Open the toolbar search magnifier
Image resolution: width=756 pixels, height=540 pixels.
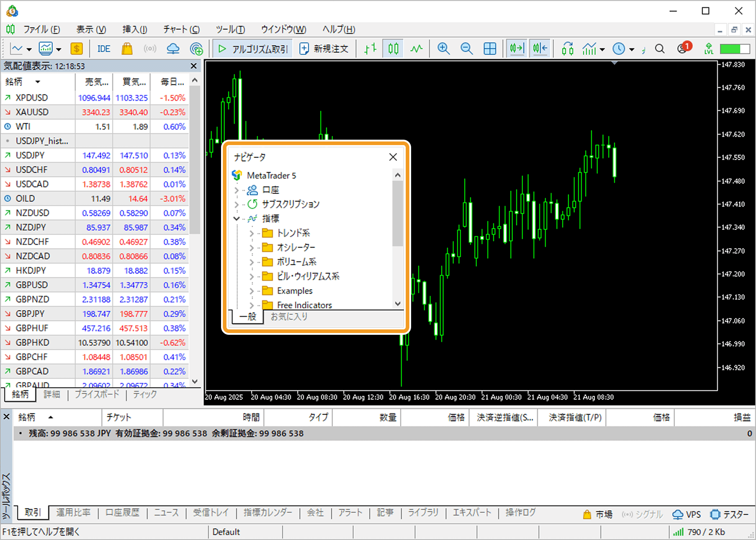[660, 49]
